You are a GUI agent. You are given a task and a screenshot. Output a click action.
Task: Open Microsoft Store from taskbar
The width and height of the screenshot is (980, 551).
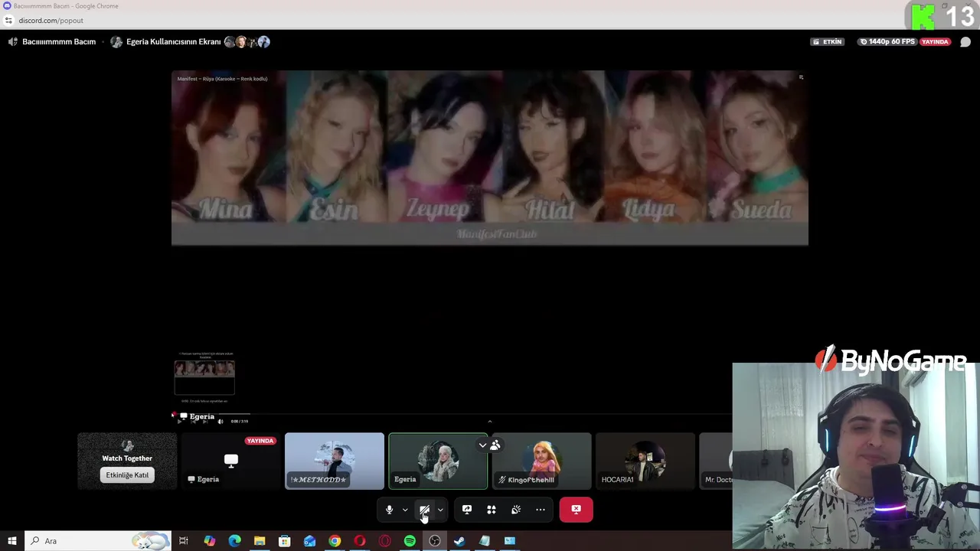pyautogui.click(x=284, y=541)
